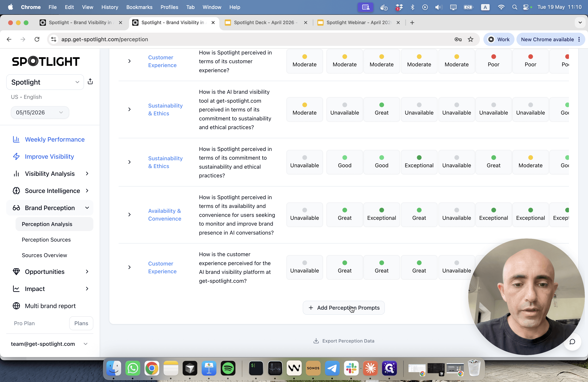Click the chat bubble icon at bottom right
This screenshot has width=588, height=382.
point(572,342)
